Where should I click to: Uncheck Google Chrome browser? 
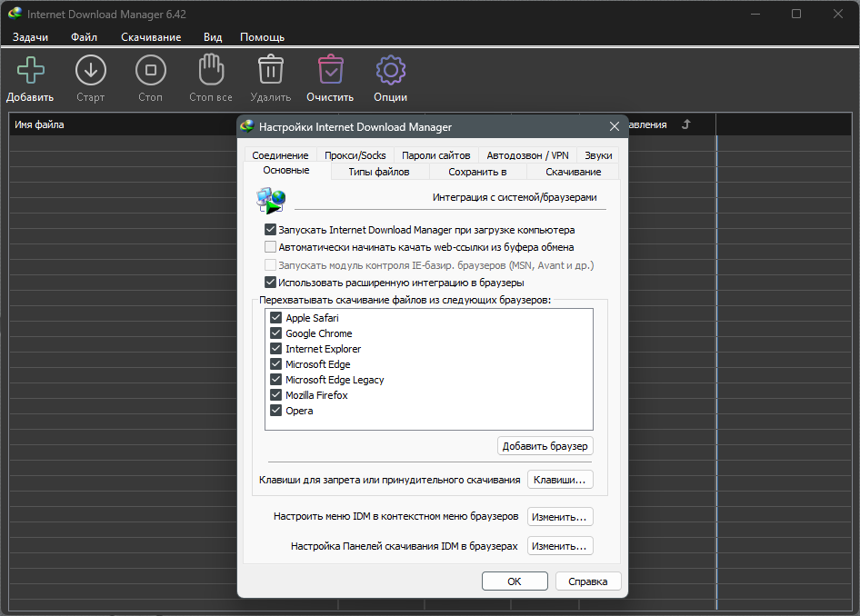275,333
